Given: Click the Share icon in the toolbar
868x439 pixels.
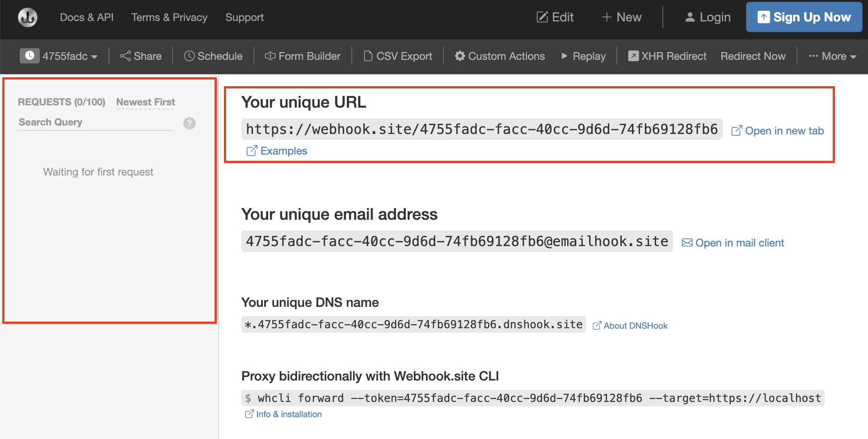Looking at the screenshot, I should (125, 56).
